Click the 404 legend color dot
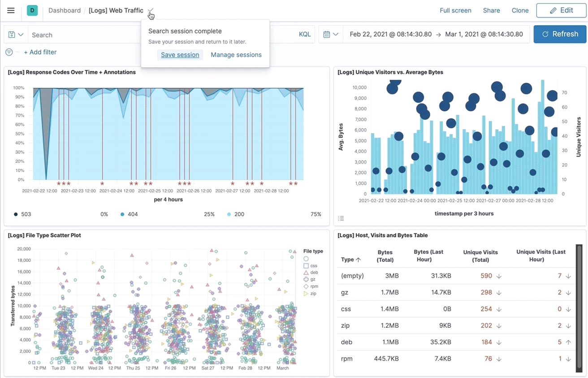The height and width of the screenshot is (378, 588). 122,214
